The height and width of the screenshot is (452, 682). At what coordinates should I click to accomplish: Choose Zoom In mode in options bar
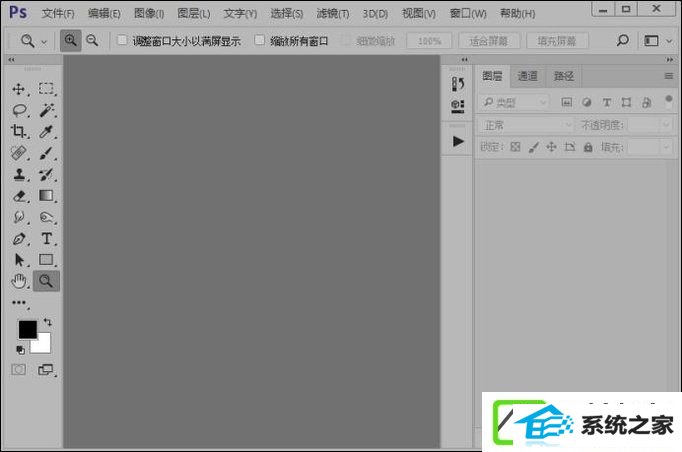(70, 41)
